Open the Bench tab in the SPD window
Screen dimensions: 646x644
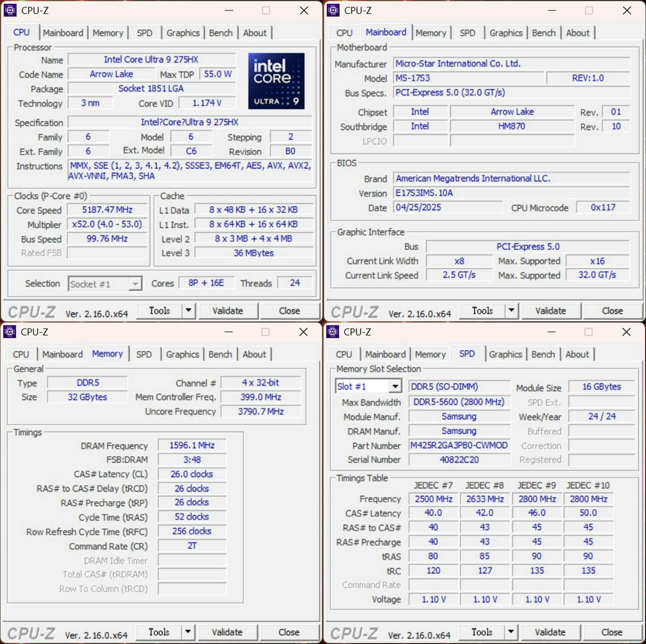pos(543,354)
